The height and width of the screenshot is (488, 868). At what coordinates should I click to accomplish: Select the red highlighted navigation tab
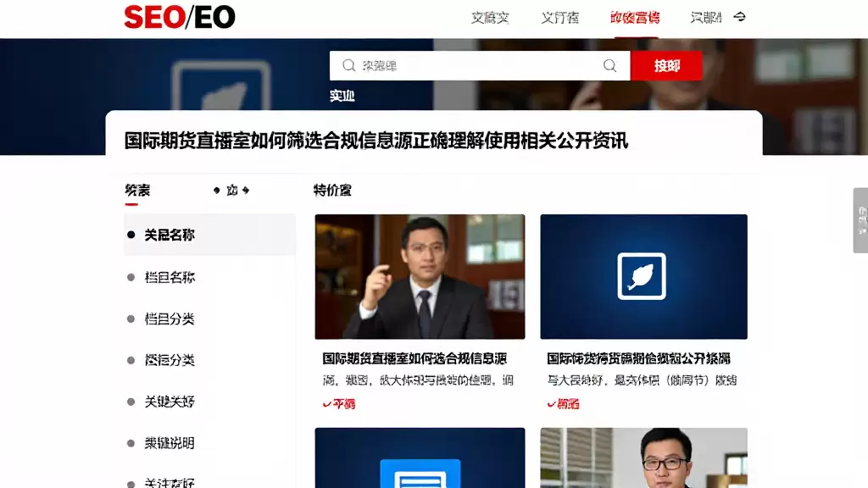point(635,18)
